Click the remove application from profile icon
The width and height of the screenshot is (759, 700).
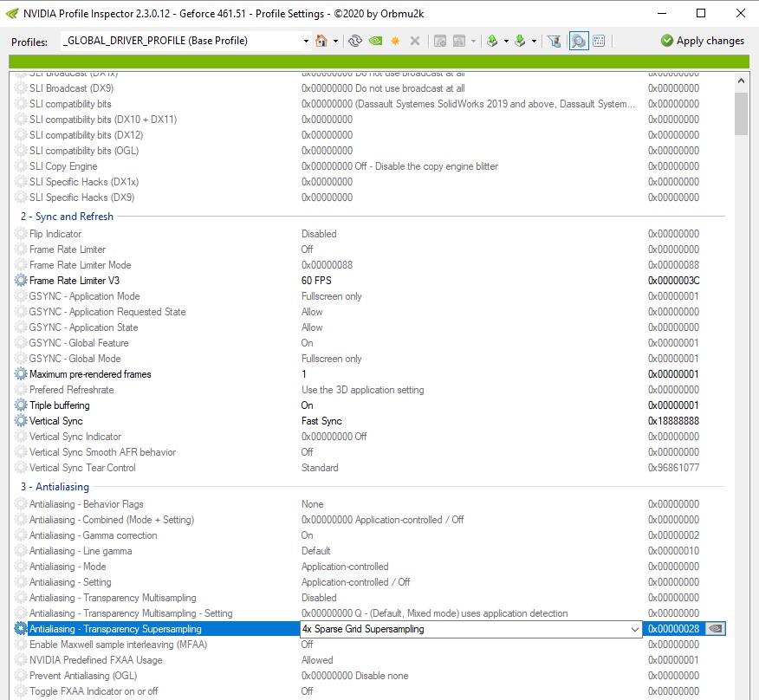pyautogui.click(x=459, y=41)
